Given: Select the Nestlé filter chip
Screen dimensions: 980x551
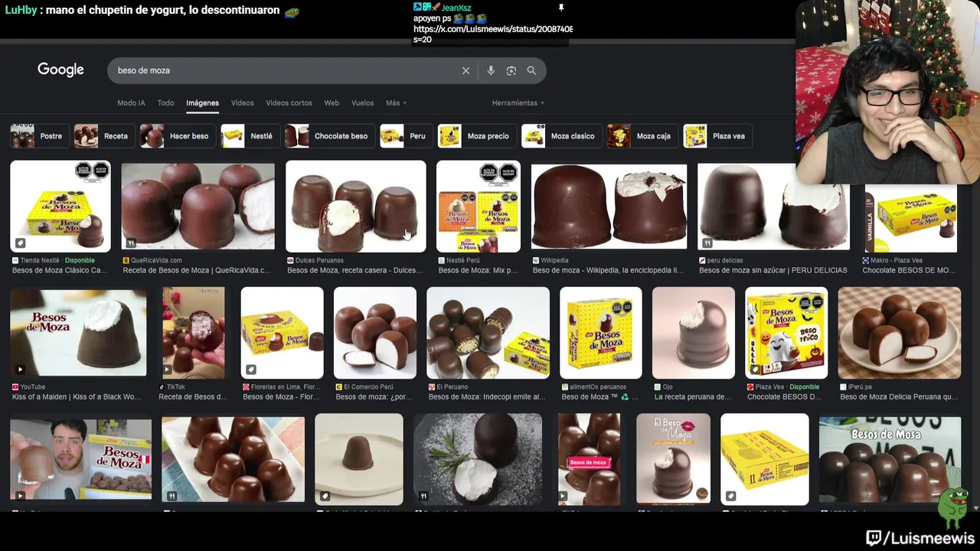Looking at the screenshot, I should [250, 136].
